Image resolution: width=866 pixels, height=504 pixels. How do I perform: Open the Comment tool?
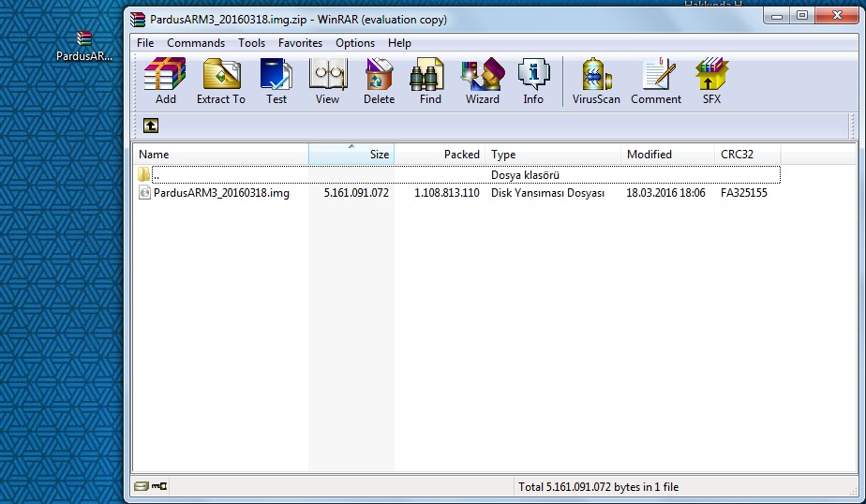[656, 81]
